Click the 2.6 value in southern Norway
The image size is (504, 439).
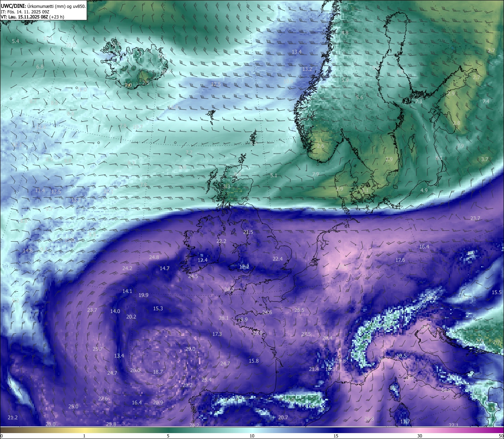point(321,146)
